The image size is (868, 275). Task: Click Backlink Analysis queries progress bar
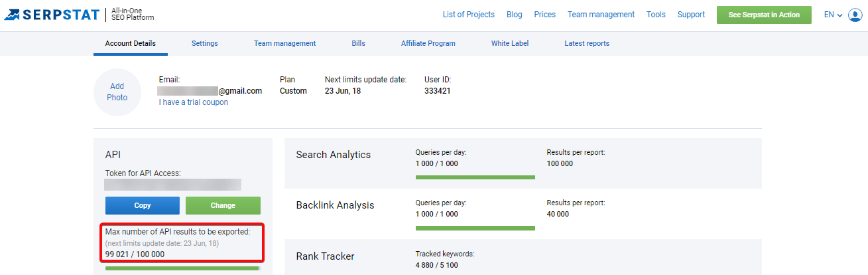[475, 228]
